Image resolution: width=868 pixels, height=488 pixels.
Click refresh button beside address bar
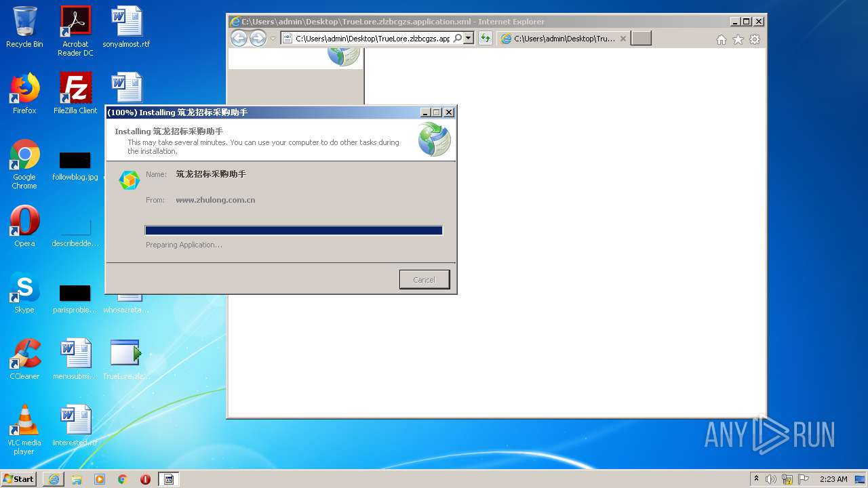[485, 39]
